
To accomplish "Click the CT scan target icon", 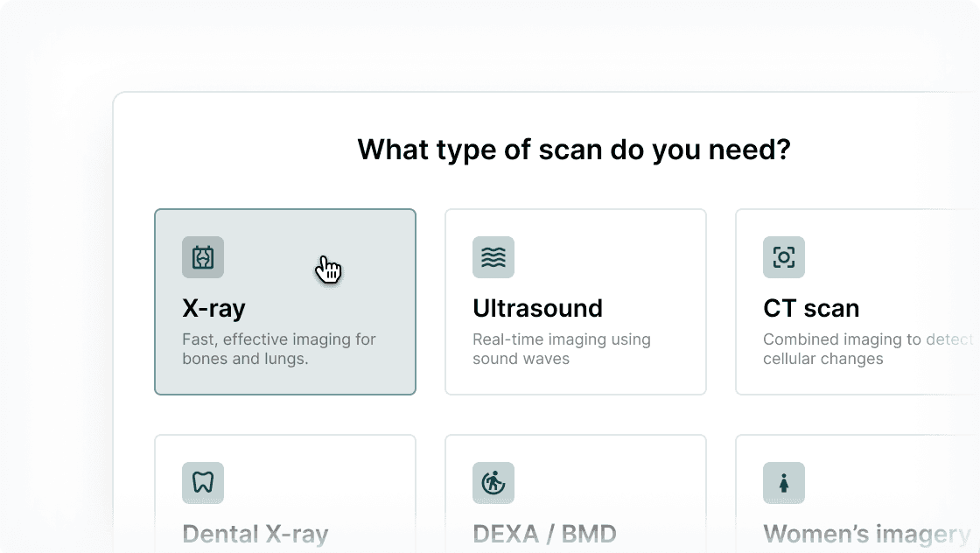I will (784, 257).
